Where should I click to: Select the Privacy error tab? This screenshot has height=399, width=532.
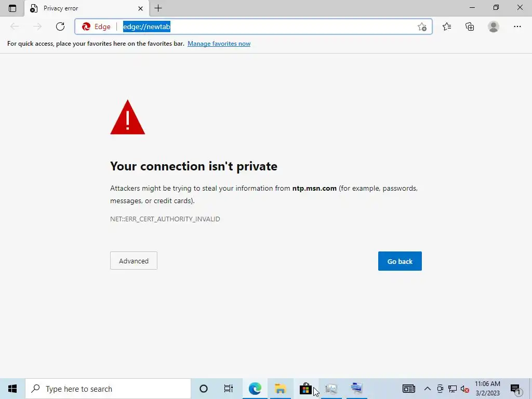[x=87, y=8]
